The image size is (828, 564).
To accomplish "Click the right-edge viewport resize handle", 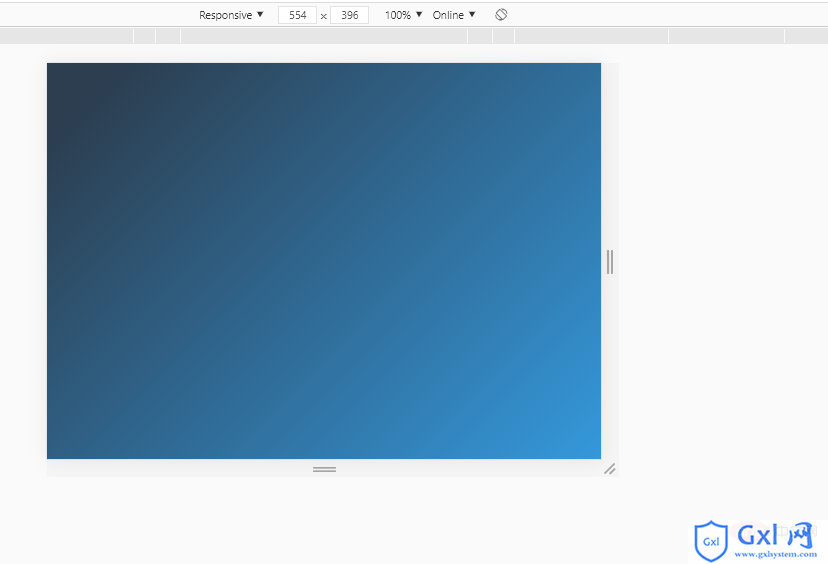I will (610, 261).
